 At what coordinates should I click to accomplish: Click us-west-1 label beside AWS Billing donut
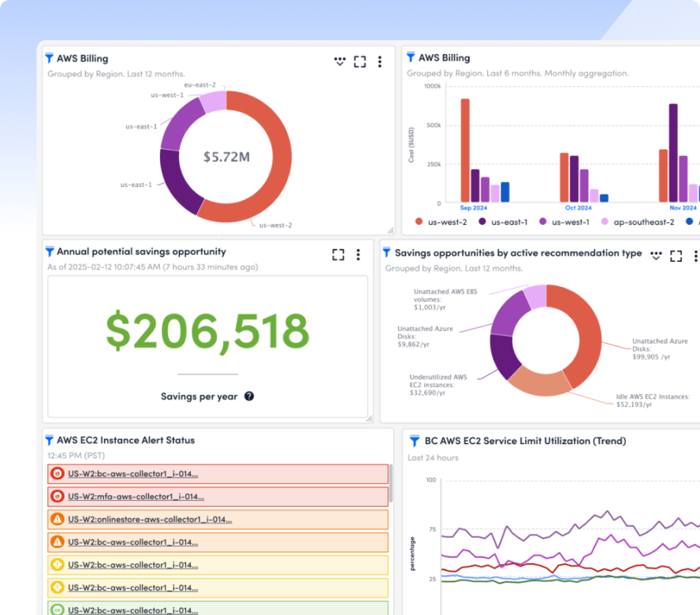167,95
